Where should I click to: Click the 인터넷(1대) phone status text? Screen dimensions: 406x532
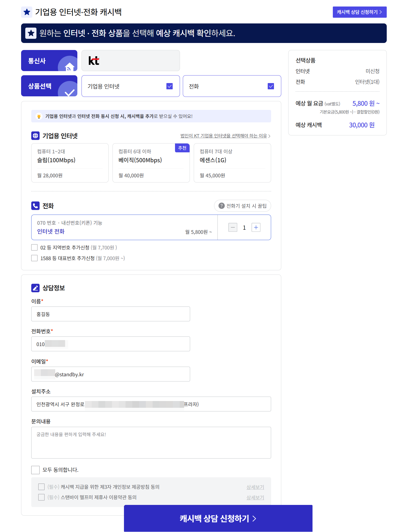coord(367,82)
